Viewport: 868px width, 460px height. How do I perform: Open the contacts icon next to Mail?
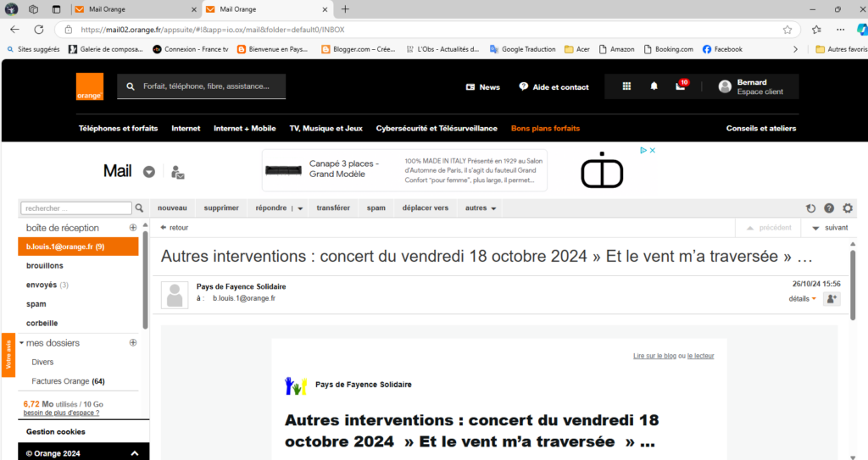178,172
